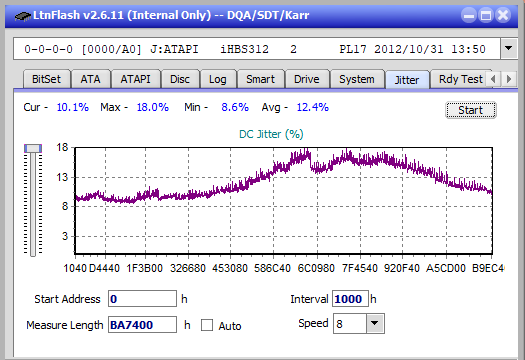Click the DC Jitter (%) chart title

271,134
